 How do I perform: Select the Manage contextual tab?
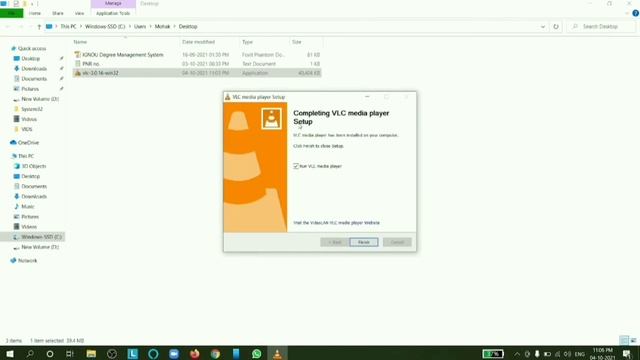point(113,4)
